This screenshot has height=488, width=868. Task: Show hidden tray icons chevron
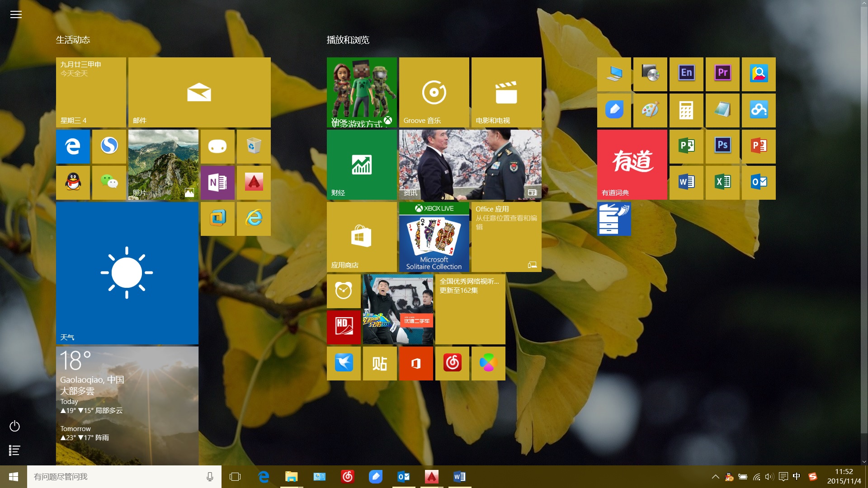point(715,477)
